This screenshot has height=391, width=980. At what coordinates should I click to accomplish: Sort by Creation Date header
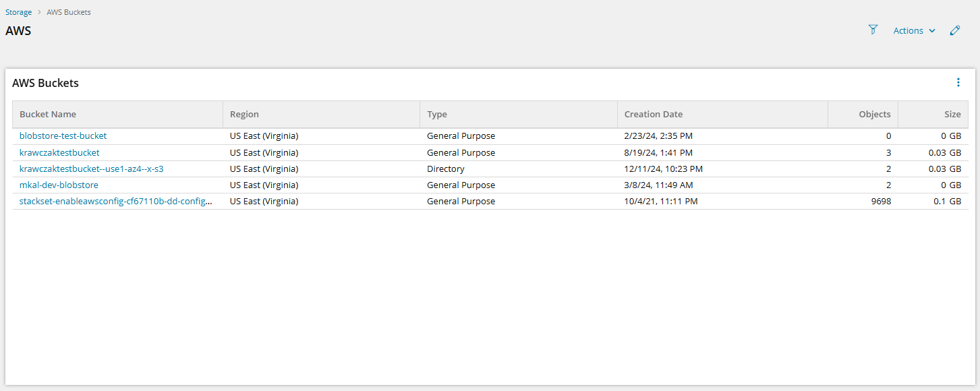pos(654,115)
